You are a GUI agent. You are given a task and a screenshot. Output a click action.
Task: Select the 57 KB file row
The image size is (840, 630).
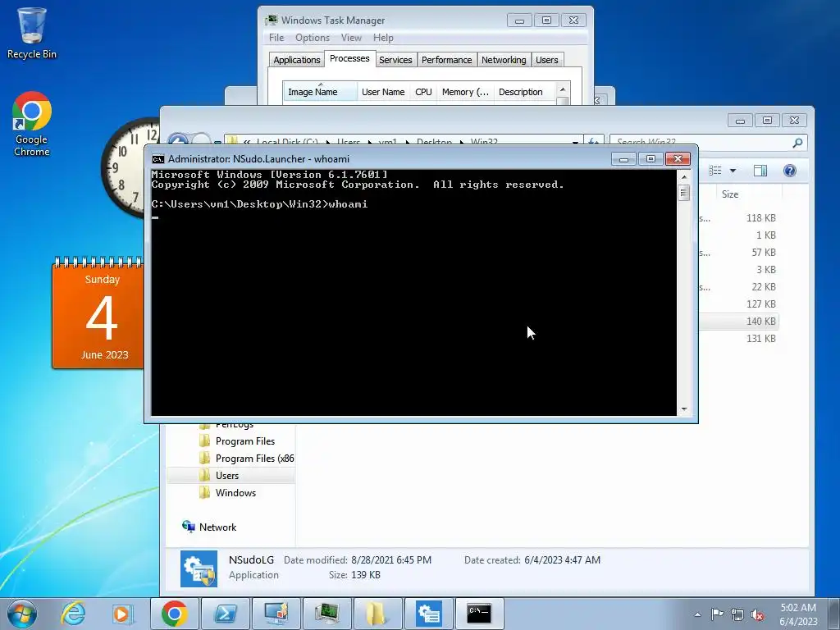click(x=739, y=253)
